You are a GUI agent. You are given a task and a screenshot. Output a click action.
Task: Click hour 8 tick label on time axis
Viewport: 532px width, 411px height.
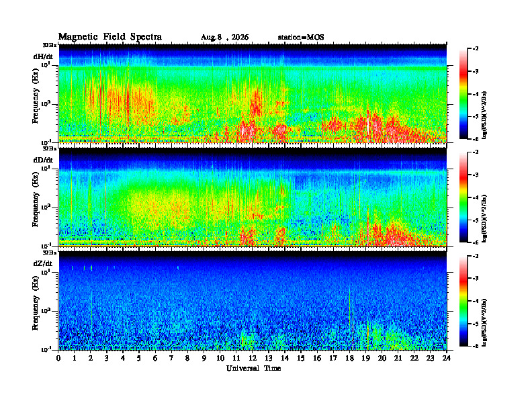coord(187,359)
